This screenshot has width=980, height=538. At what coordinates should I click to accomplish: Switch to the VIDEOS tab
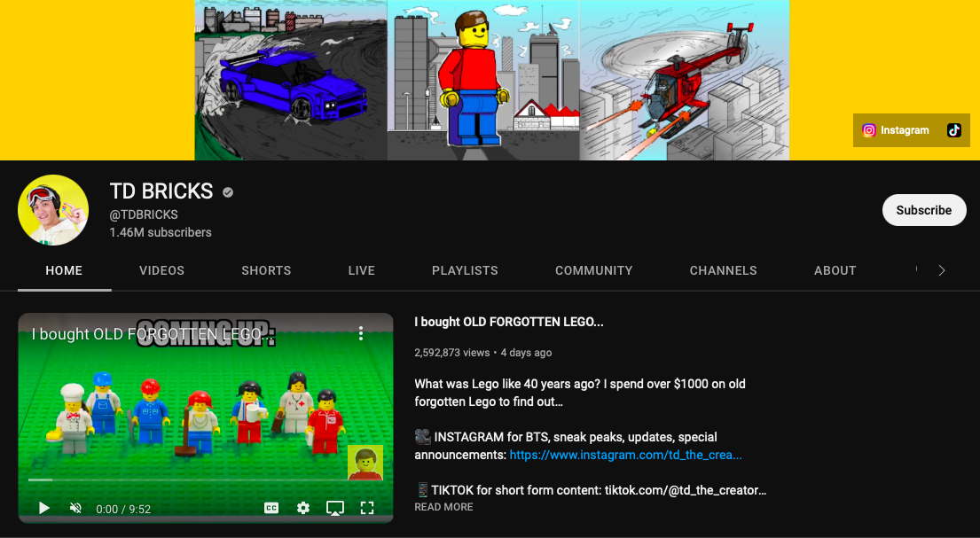click(162, 270)
